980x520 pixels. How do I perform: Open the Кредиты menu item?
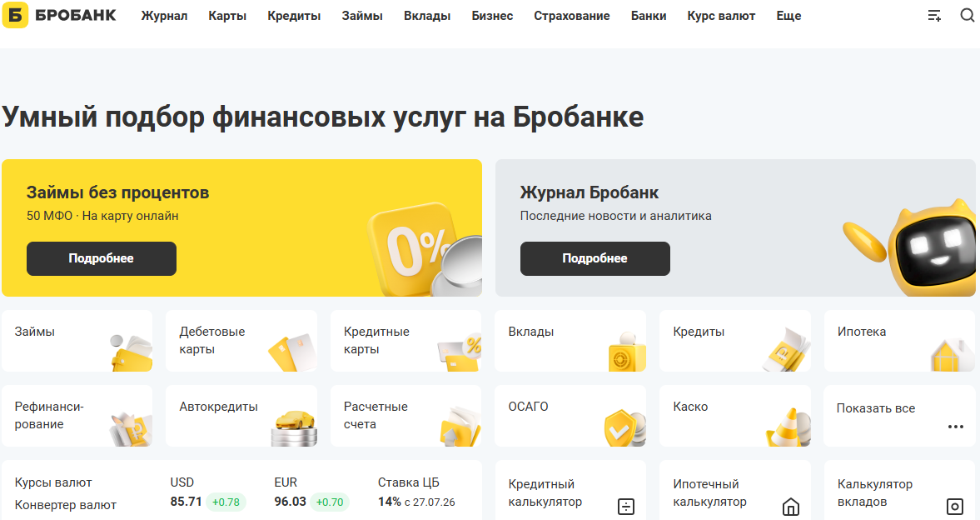[294, 16]
